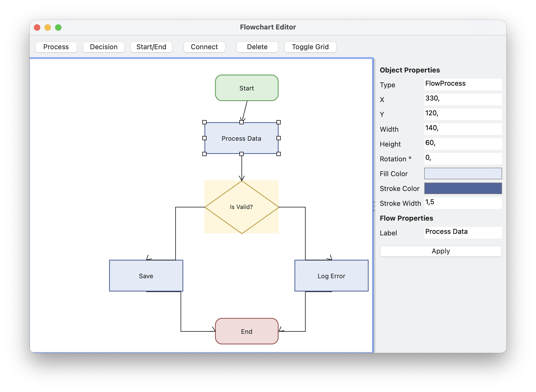Click the bottom-right resize handle of Process Data
This screenshot has width=536, height=392.
click(279, 154)
